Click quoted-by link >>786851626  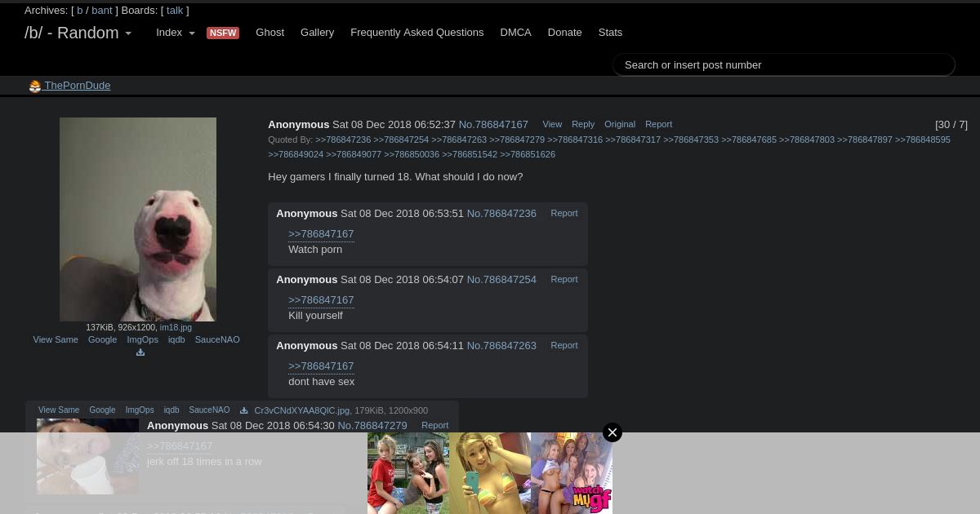pos(528,154)
